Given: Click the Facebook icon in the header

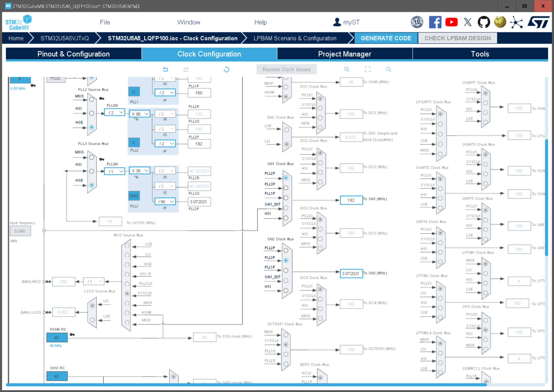Looking at the screenshot, I should click(x=435, y=22).
